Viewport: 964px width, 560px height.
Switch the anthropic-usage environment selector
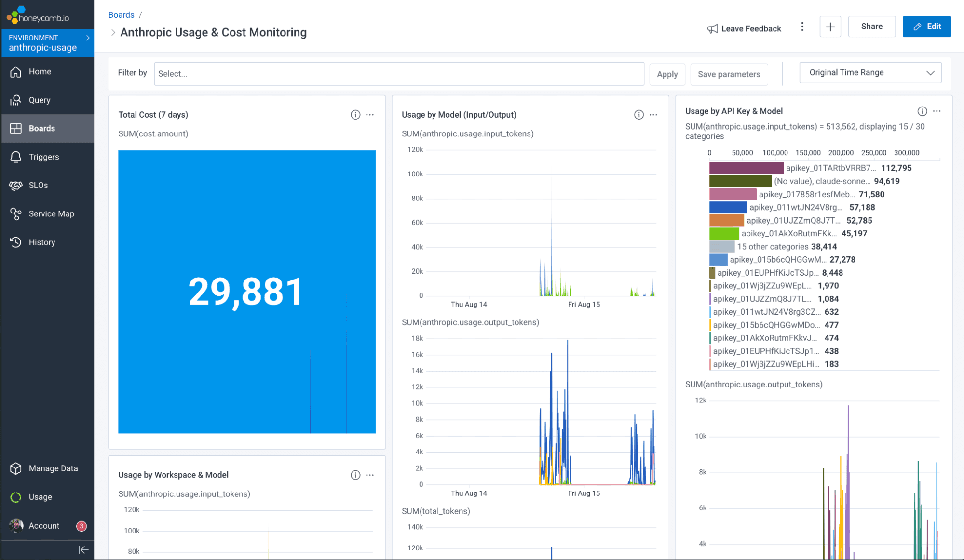point(47,43)
